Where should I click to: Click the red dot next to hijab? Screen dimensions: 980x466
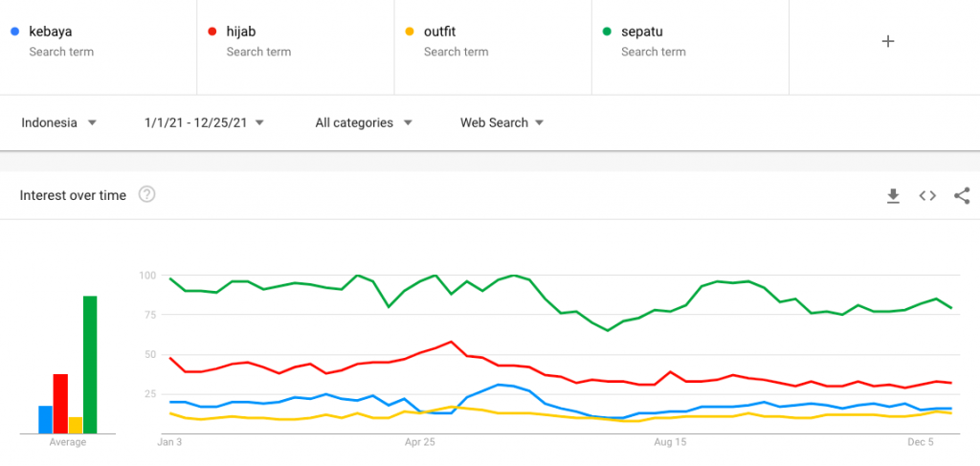(212, 32)
